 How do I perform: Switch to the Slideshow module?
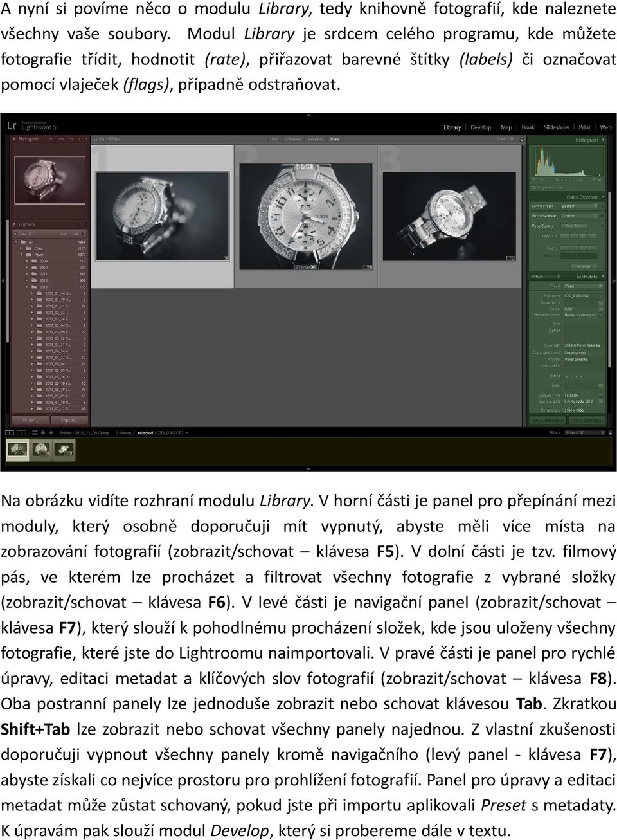coord(556,127)
